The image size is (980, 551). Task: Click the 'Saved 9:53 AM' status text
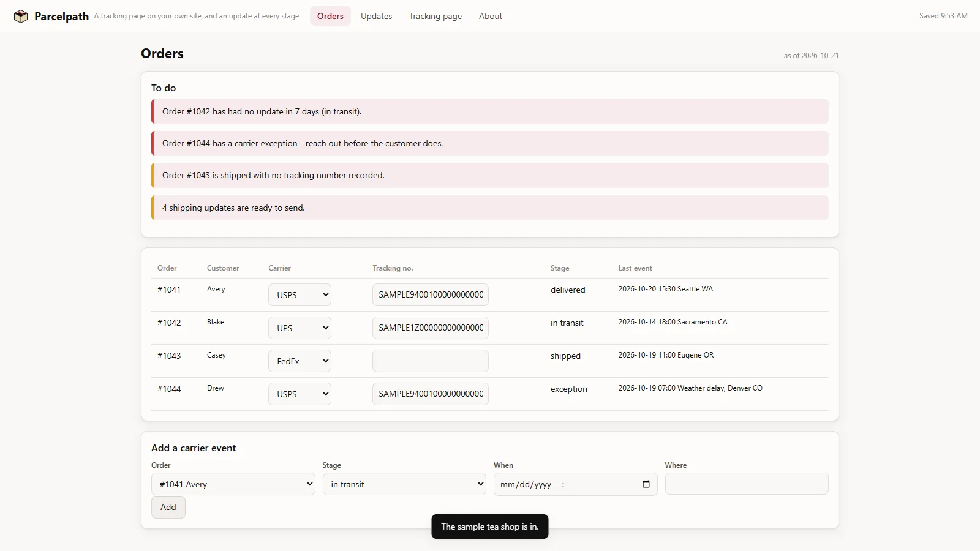pos(943,16)
